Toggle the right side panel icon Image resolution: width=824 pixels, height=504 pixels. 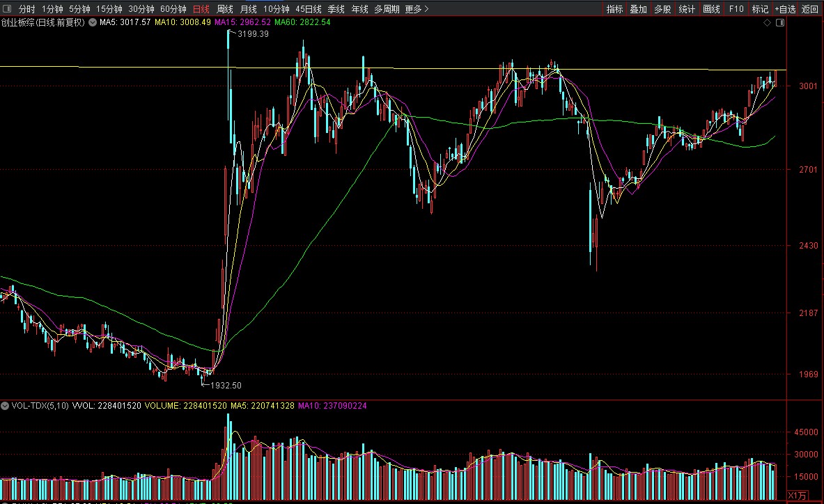(780, 22)
